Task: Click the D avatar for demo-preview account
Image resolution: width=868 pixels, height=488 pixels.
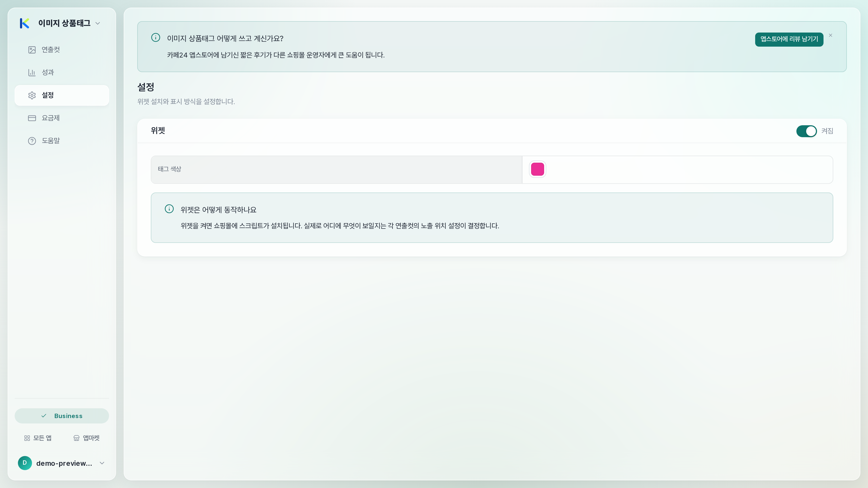Action: pyautogui.click(x=25, y=463)
